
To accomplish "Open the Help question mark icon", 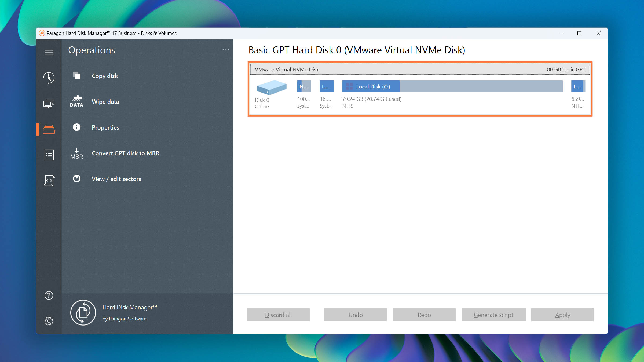I will tap(49, 295).
